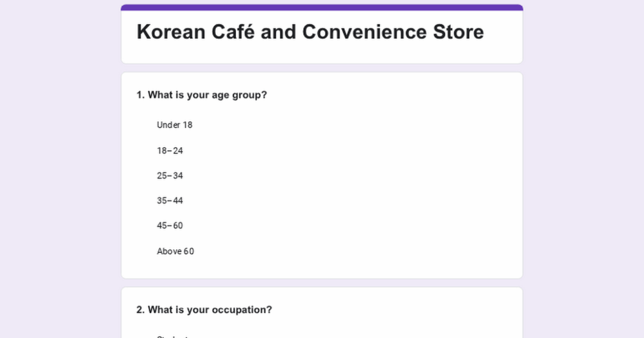Select the "Under 18" age option
Viewport: 644px width, 338px height.
tap(174, 125)
